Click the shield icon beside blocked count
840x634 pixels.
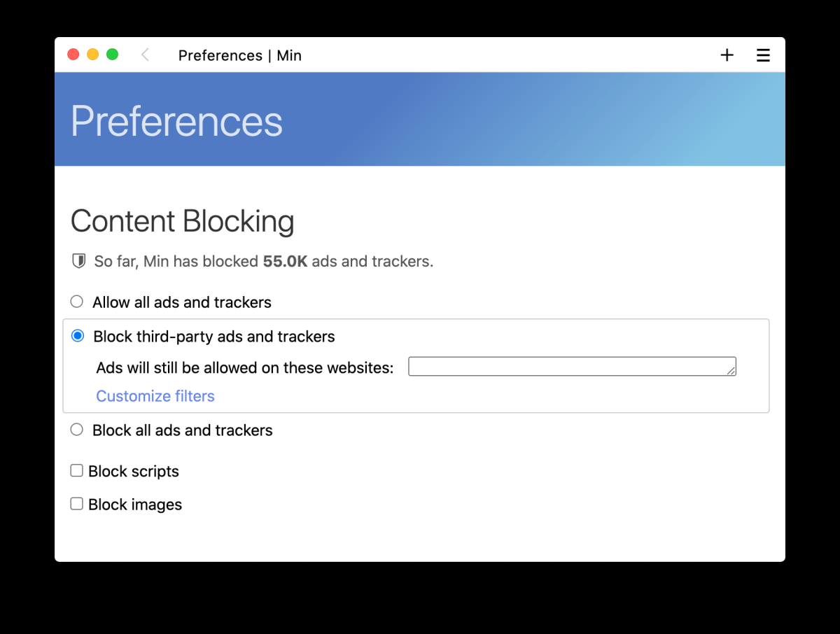[x=79, y=261]
